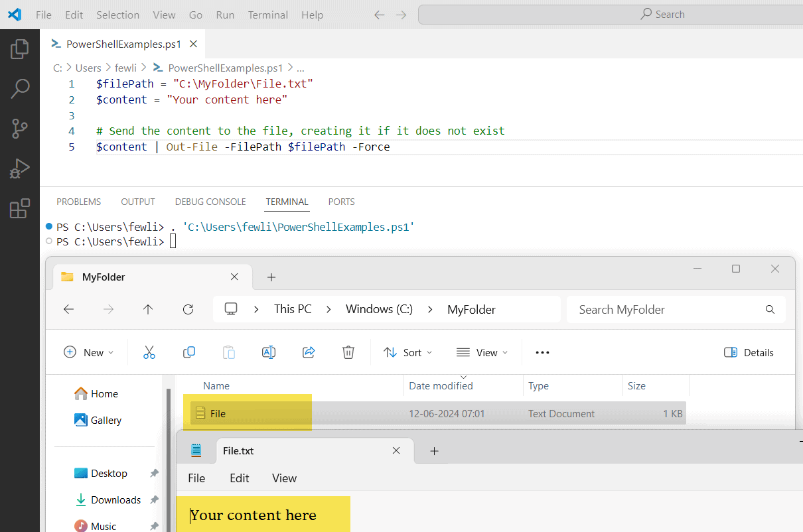Add a new tab in File Explorer
This screenshot has height=532, width=803.
pos(271,277)
